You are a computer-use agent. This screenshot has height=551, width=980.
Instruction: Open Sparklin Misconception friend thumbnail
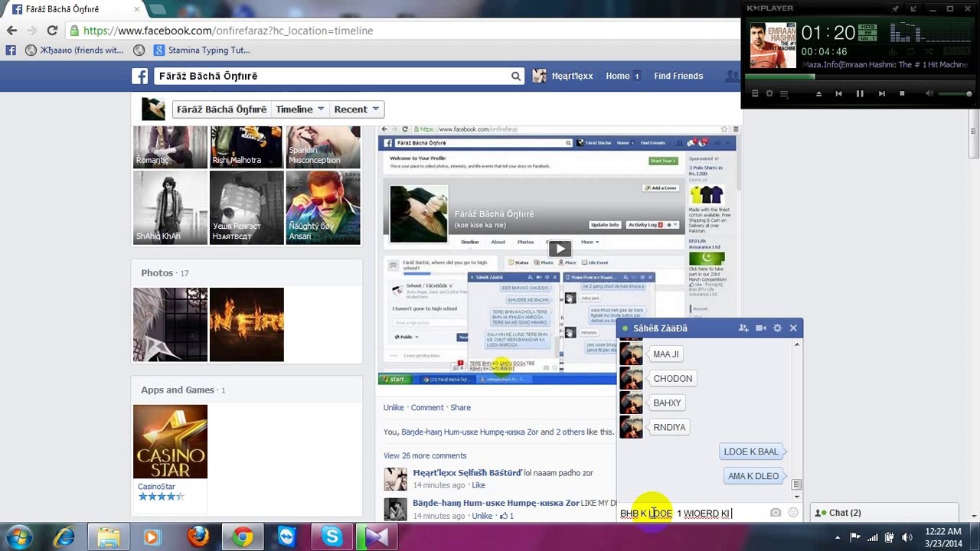[323, 147]
